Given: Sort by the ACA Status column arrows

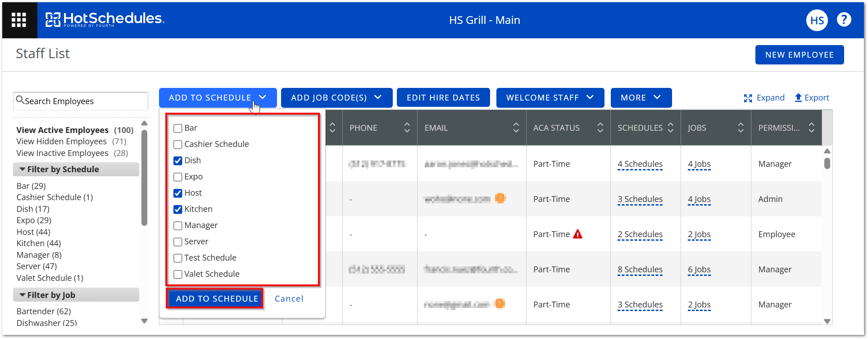Looking at the screenshot, I should [600, 128].
